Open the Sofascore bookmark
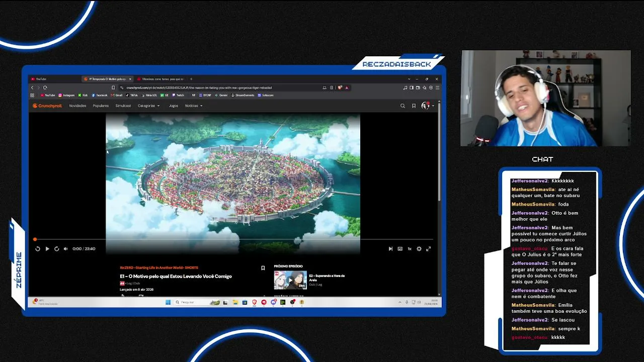This screenshot has width=644, height=362. point(266,95)
